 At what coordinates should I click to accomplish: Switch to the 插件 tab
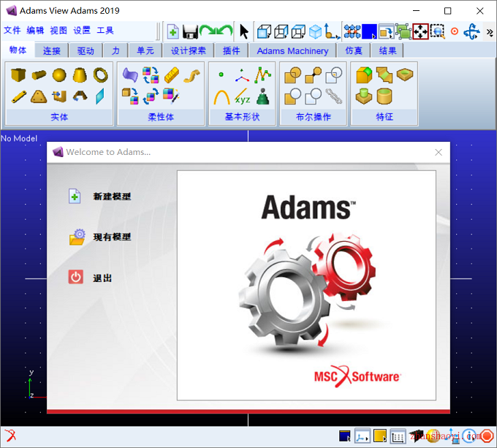click(231, 50)
